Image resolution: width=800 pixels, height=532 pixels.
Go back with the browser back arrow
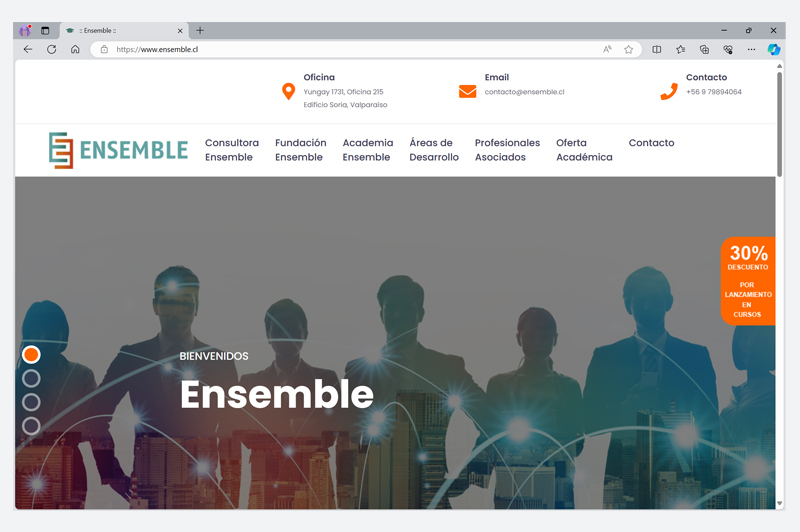[28, 49]
